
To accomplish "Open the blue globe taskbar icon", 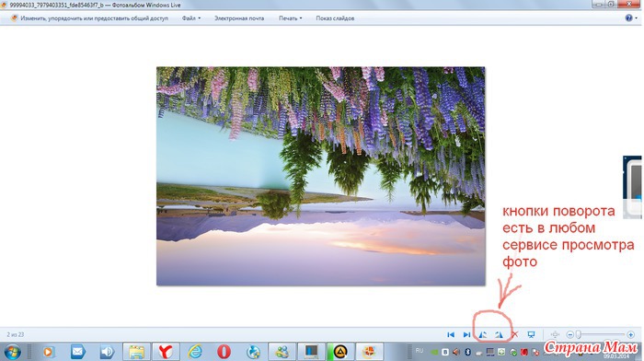I will [x=253, y=352].
